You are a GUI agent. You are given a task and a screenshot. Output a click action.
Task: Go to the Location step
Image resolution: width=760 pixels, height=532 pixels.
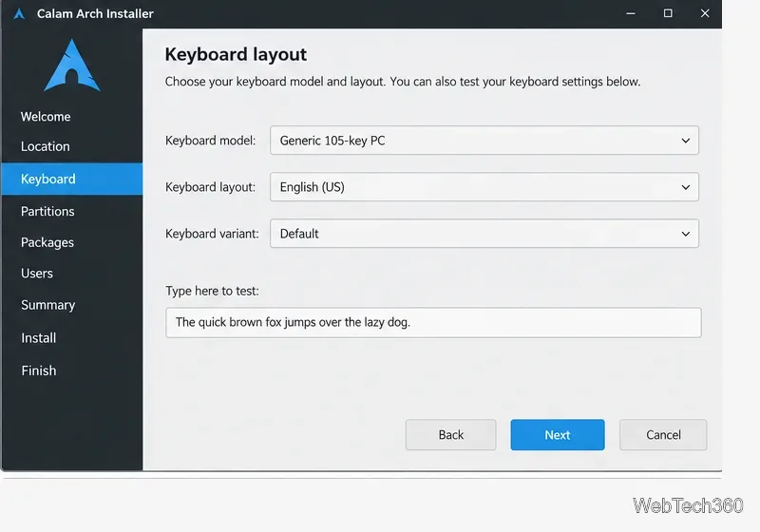point(45,146)
